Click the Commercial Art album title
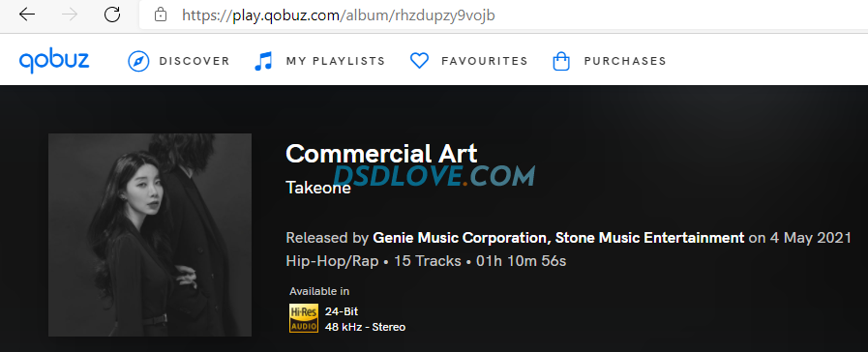This screenshot has width=868, height=352. [x=381, y=154]
